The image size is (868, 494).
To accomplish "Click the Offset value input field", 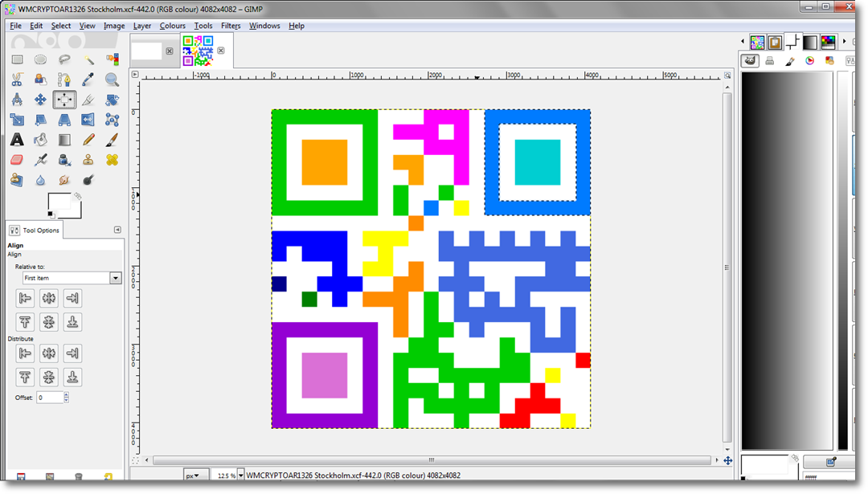I will [50, 397].
